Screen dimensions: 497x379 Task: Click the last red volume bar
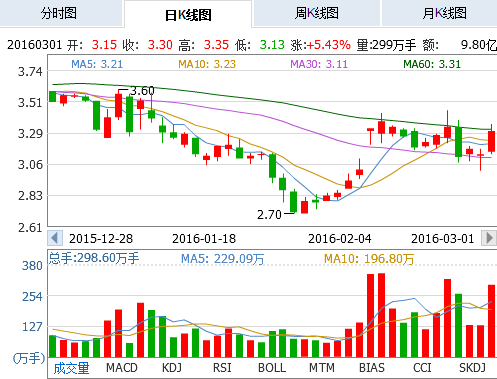point(492,321)
